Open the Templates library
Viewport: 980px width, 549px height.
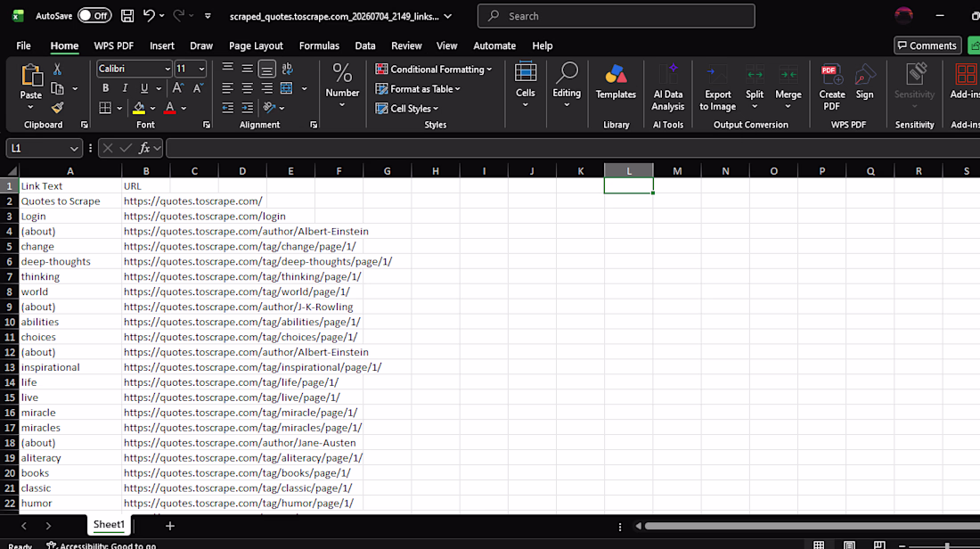pos(616,82)
